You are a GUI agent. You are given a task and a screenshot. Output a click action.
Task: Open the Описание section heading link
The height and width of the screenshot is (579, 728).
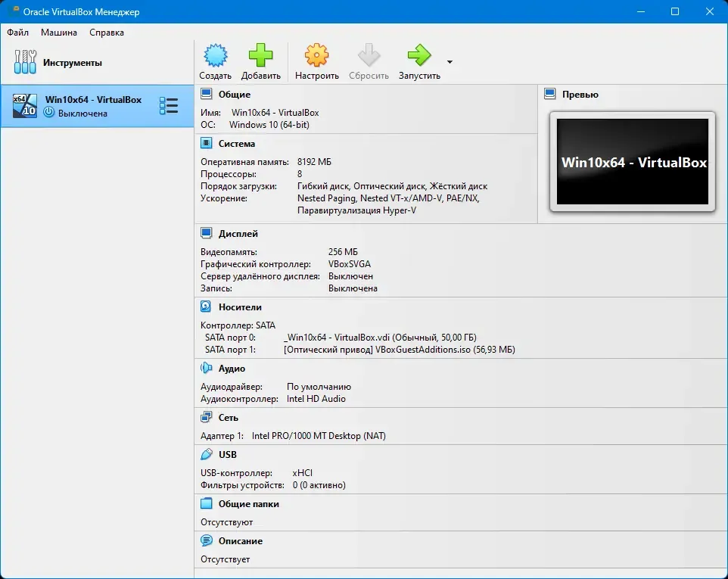pyautogui.click(x=241, y=541)
